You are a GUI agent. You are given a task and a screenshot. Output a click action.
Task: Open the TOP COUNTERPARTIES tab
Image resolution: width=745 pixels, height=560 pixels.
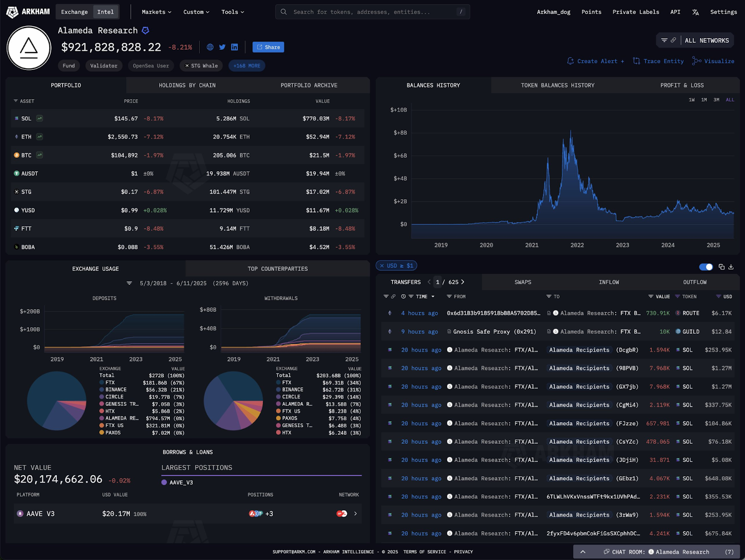(x=277, y=269)
